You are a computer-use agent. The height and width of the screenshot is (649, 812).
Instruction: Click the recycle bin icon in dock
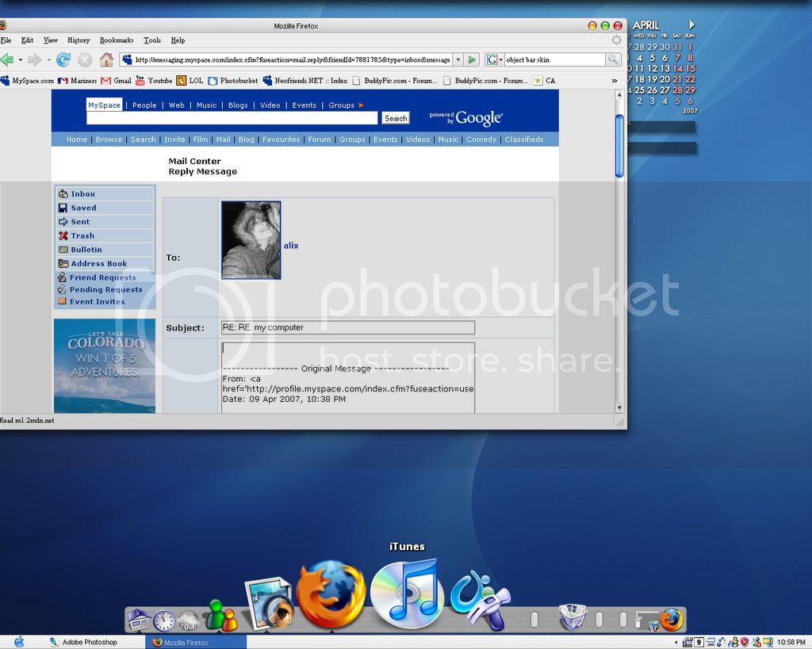[572, 617]
